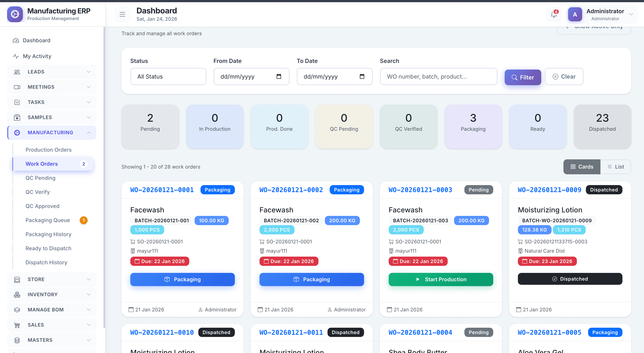Switch to List view
644x353 pixels.
(616, 167)
